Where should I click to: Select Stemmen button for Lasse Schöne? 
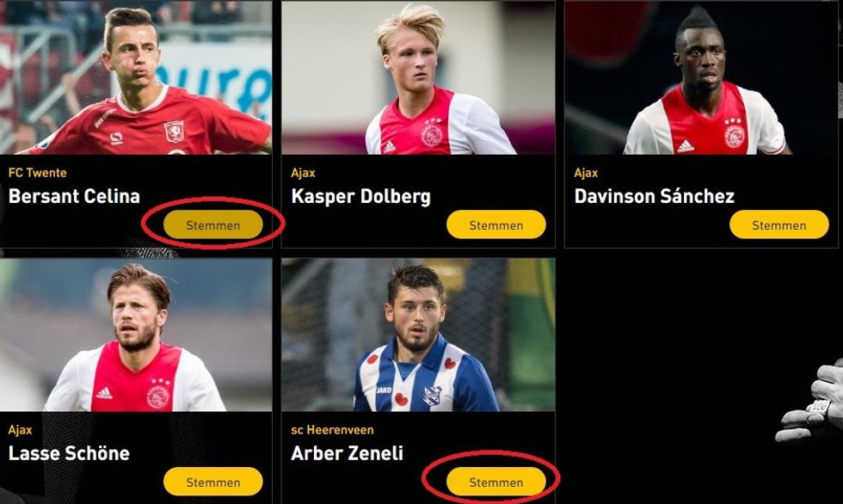click(213, 482)
